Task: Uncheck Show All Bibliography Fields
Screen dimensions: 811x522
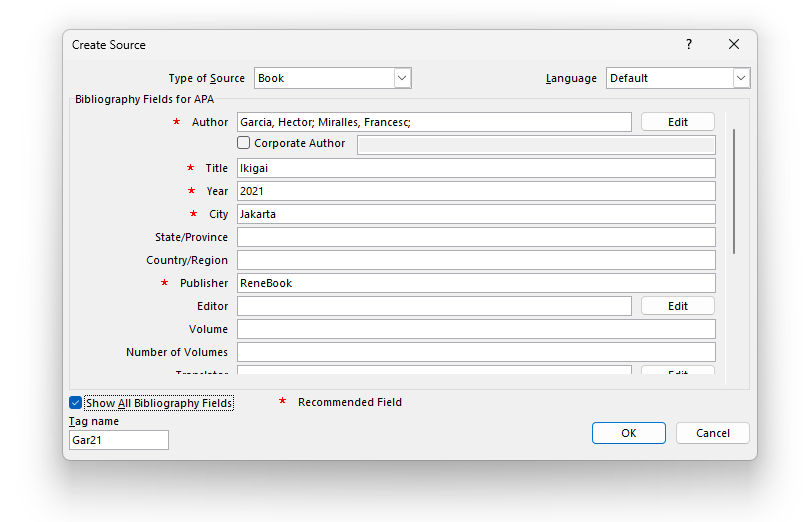Action: pos(76,403)
